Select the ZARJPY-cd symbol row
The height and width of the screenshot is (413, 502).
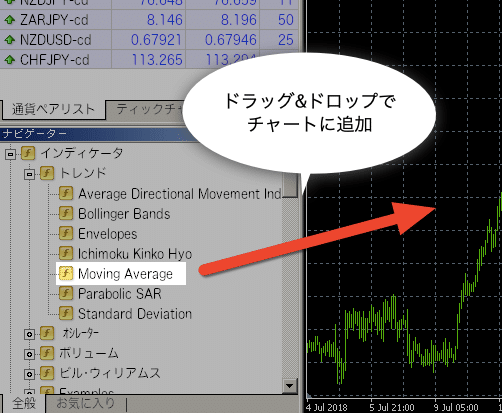149,20
